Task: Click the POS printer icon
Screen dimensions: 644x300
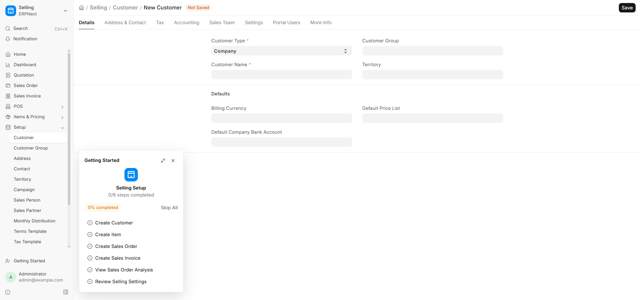Action: click(x=8, y=106)
